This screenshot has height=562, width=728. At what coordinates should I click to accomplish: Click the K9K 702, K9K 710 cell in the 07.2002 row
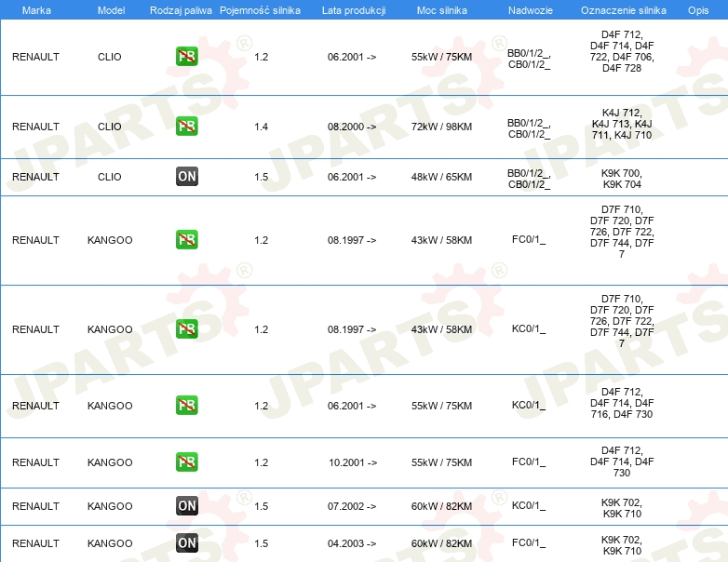622,508
